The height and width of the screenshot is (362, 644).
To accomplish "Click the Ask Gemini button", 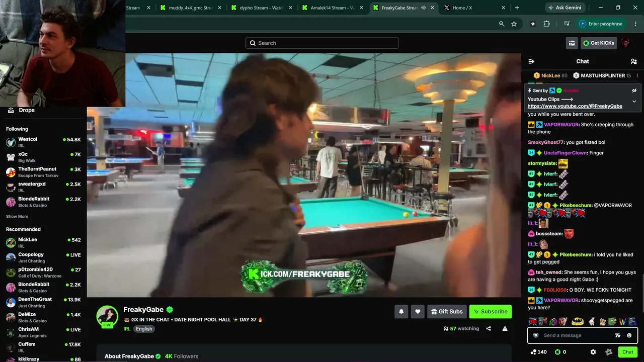I will point(566,8).
